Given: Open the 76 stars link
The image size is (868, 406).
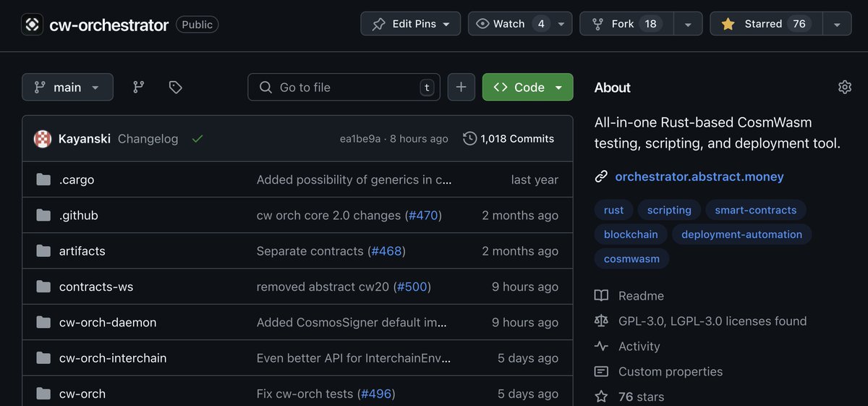Looking at the screenshot, I should (x=641, y=397).
